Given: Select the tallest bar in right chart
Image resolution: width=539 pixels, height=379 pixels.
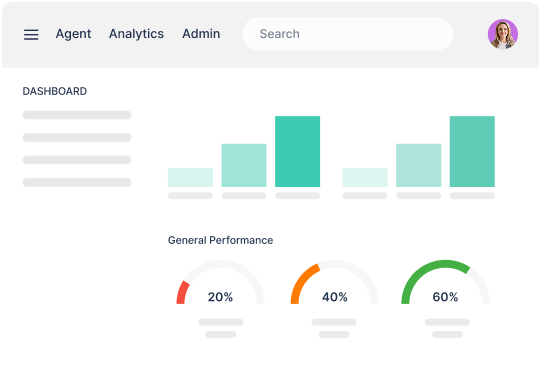Looking at the screenshot, I should point(472,152).
